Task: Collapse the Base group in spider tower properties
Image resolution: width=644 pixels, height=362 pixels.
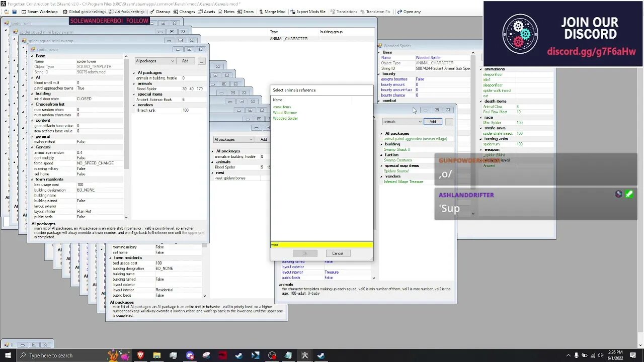Action: (x=32, y=56)
